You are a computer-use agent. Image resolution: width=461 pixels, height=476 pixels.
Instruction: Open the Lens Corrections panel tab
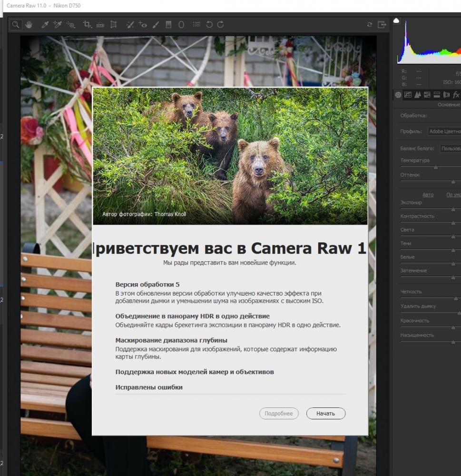point(446,95)
